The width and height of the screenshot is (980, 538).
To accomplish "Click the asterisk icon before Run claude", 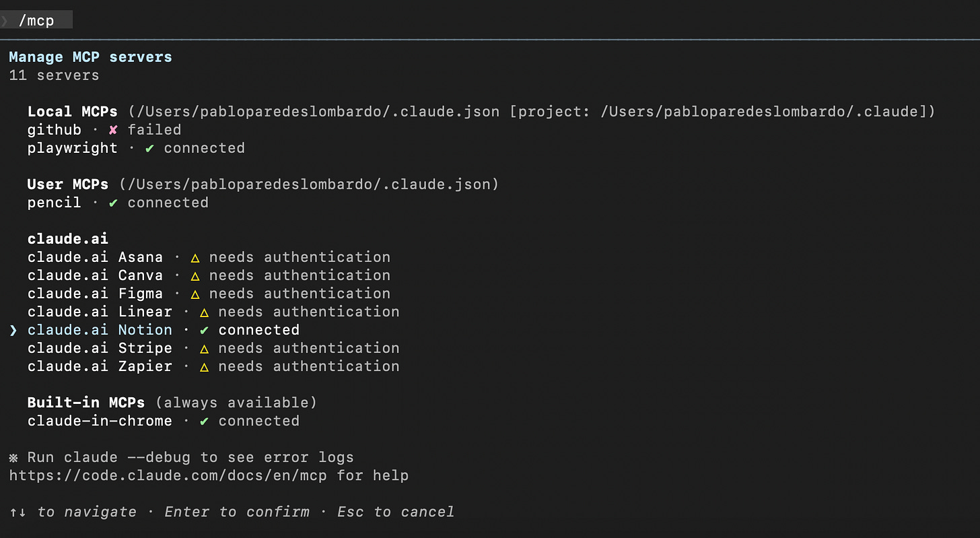I will pyautogui.click(x=13, y=457).
